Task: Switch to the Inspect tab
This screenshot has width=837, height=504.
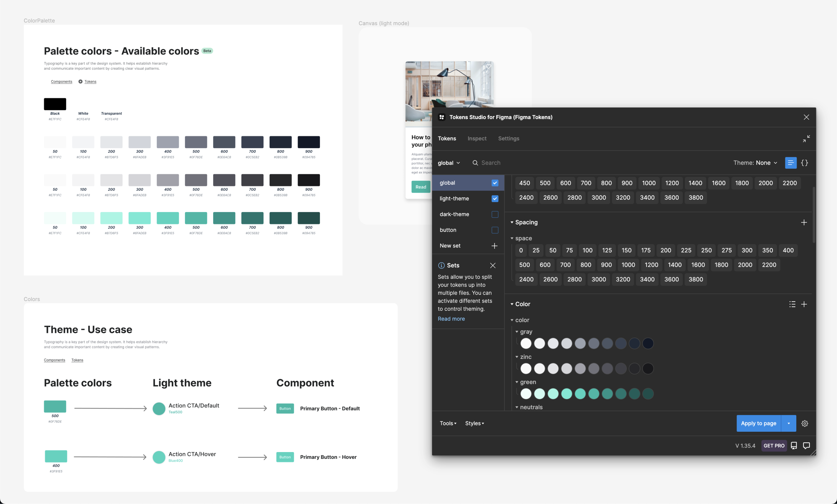Action: click(x=477, y=138)
